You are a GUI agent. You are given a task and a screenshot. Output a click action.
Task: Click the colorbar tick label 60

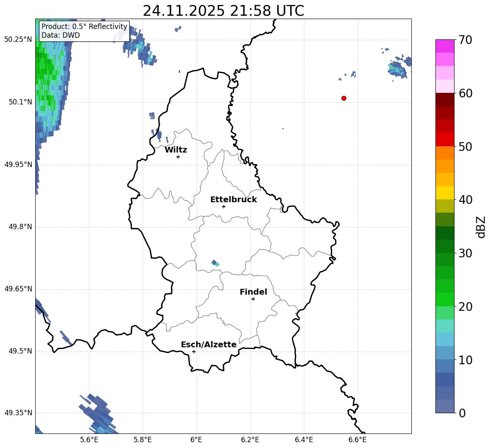point(465,93)
